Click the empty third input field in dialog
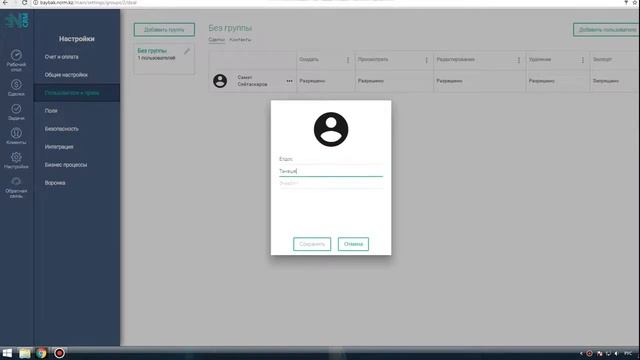The width and height of the screenshot is (640, 360). [331, 183]
